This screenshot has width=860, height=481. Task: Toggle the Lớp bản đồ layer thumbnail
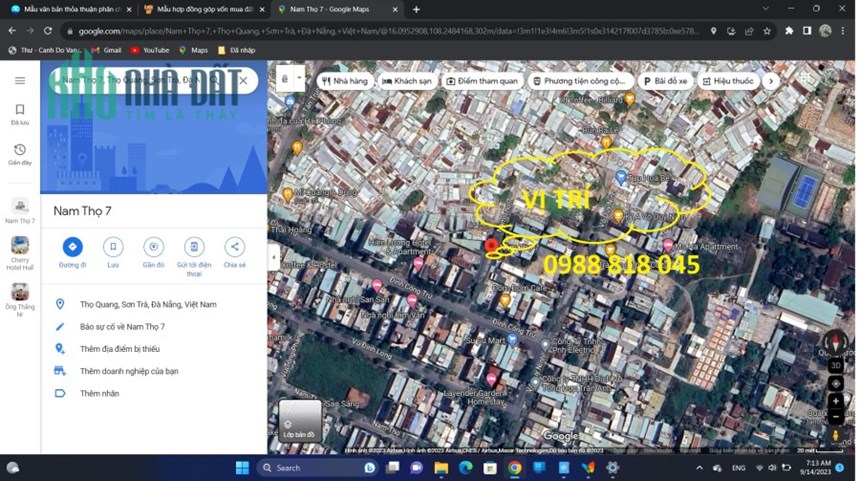[299, 420]
